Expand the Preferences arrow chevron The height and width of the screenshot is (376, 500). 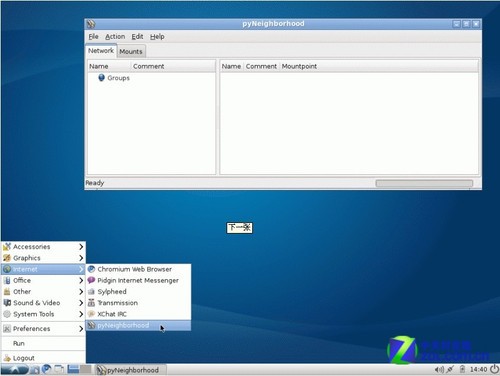click(x=81, y=329)
